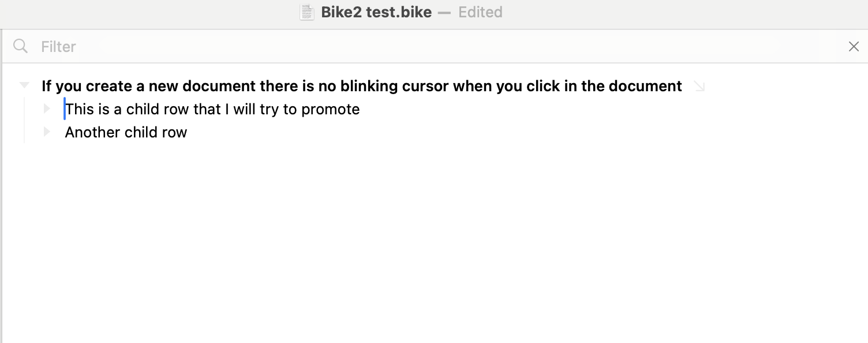The image size is (868, 343).
Task: Click the empty document area below rows
Action: 433,243
